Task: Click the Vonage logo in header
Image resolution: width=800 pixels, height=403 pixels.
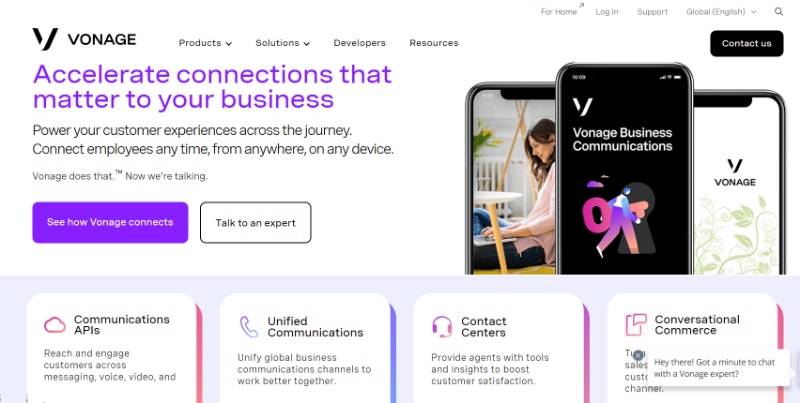Action: pyautogui.click(x=84, y=39)
